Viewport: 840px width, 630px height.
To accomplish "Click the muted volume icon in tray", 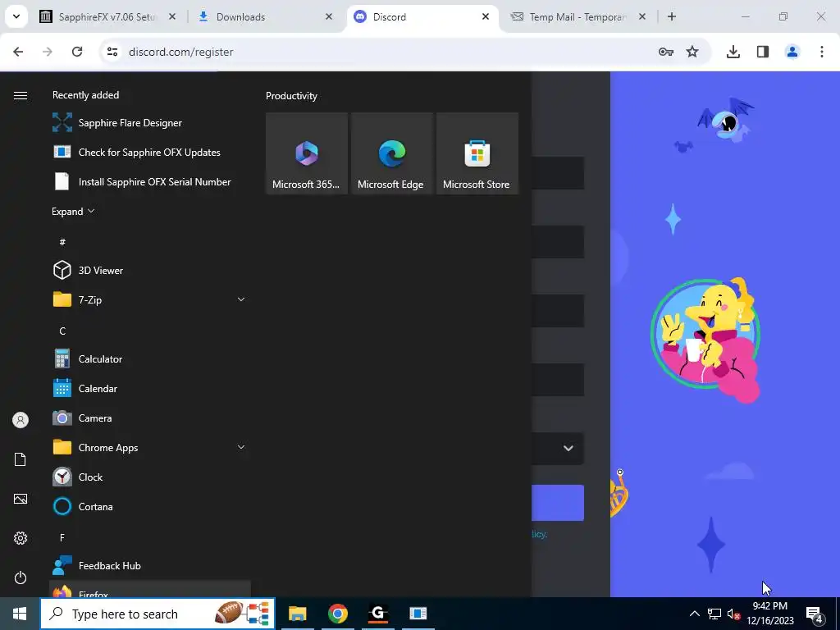I will pos(734,614).
